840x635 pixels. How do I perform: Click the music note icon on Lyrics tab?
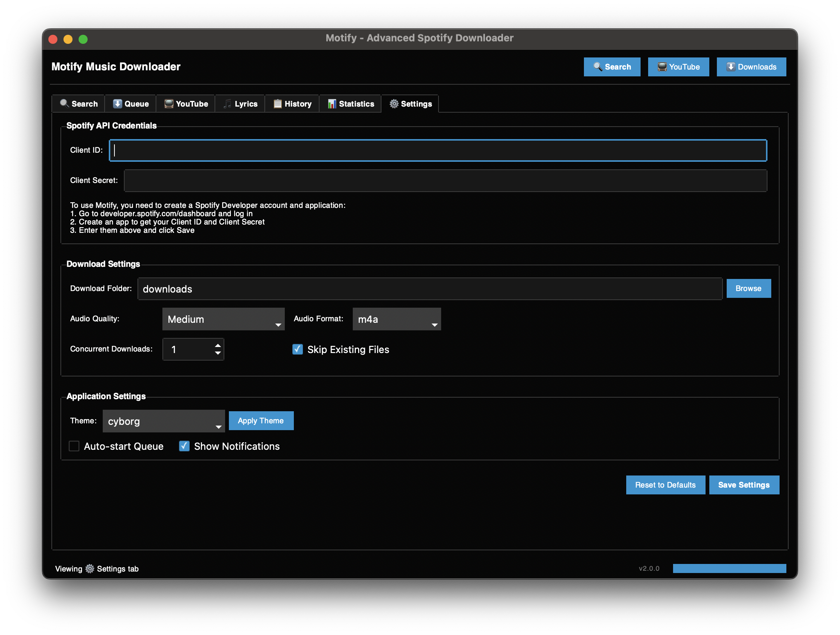coord(227,104)
